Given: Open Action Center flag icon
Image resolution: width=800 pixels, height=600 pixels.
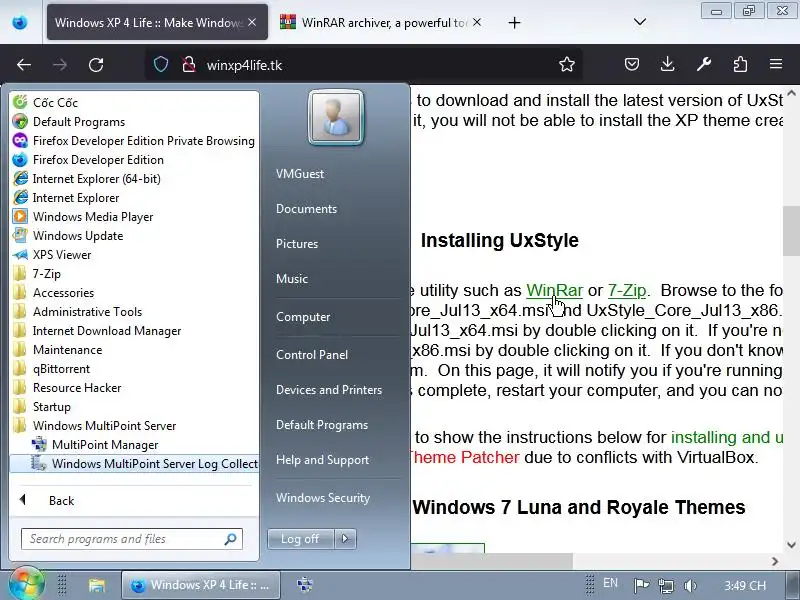Looking at the screenshot, I should [x=641, y=585].
